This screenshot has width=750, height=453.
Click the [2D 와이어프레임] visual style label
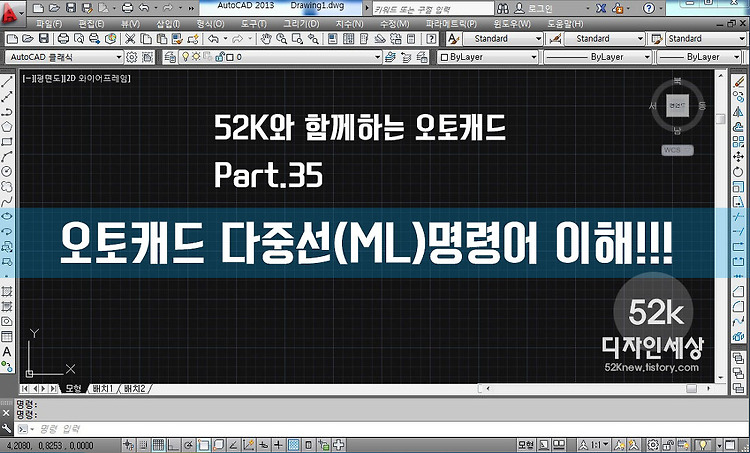[x=98, y=78]
